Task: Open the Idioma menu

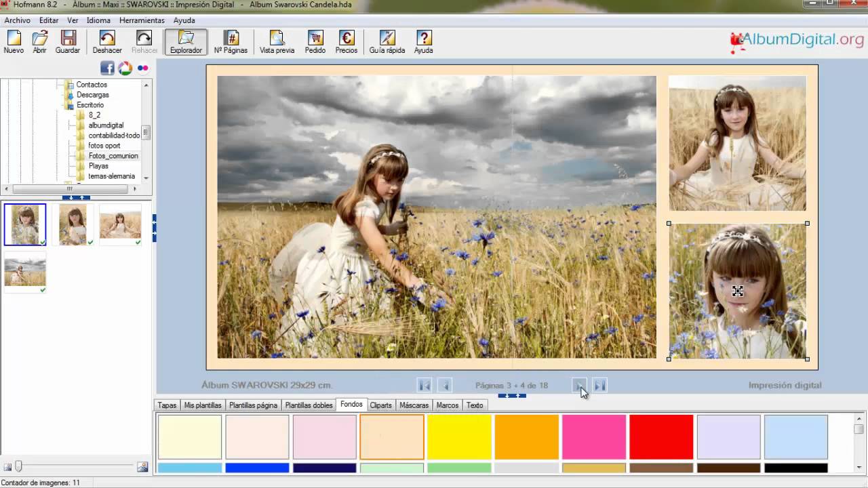Action: point(98,20)
